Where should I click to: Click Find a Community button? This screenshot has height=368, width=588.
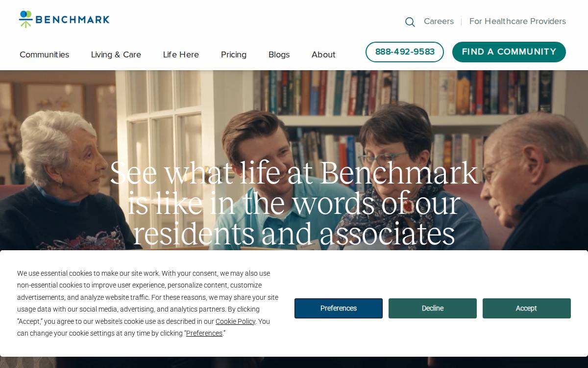point(509,52)
